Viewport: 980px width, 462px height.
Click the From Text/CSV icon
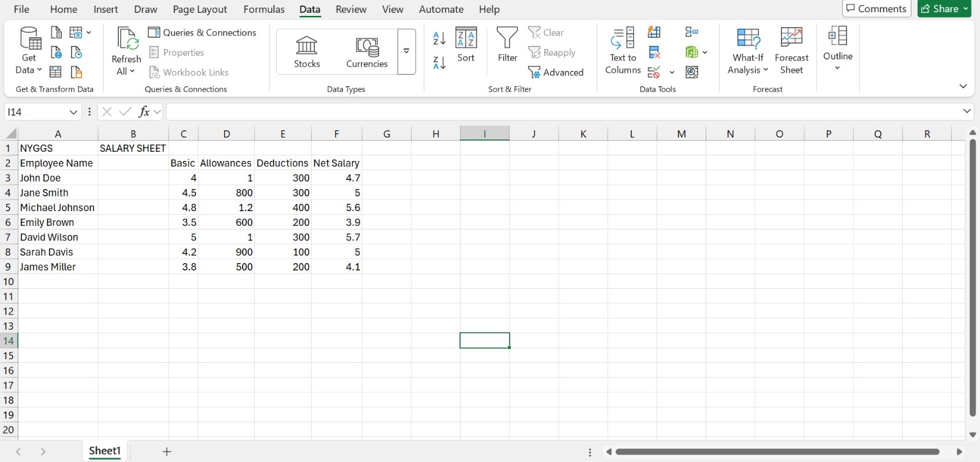[x=56, y=32]
